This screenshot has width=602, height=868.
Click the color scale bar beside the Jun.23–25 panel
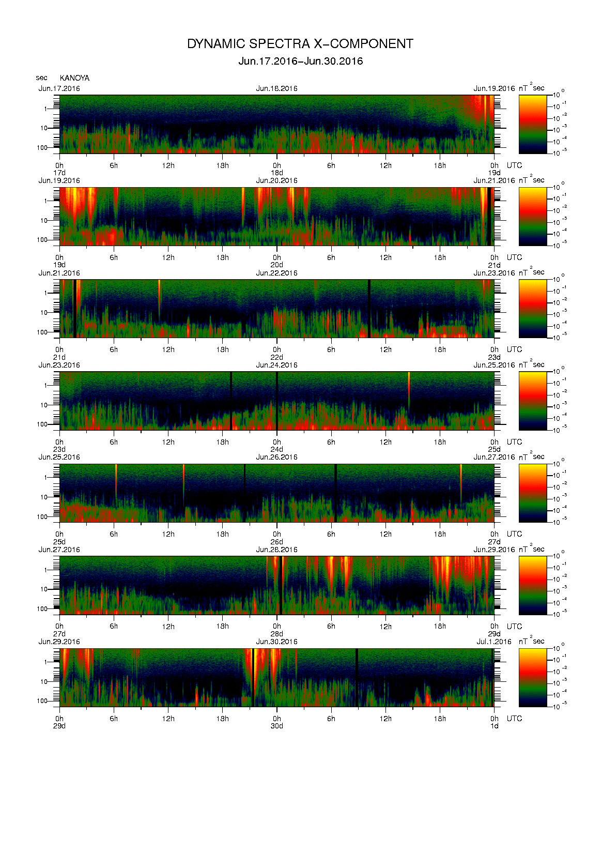pyautogui.click(x=533, y=401)
